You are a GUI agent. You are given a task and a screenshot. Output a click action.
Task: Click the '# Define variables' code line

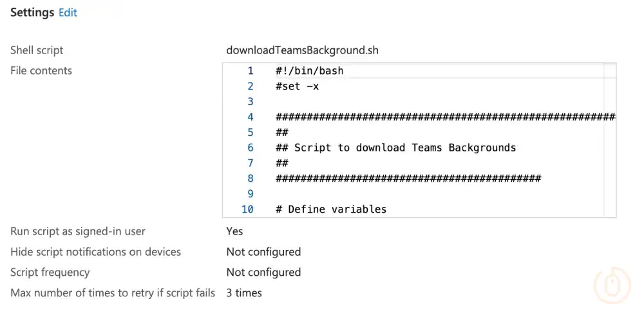pos(331,209)
